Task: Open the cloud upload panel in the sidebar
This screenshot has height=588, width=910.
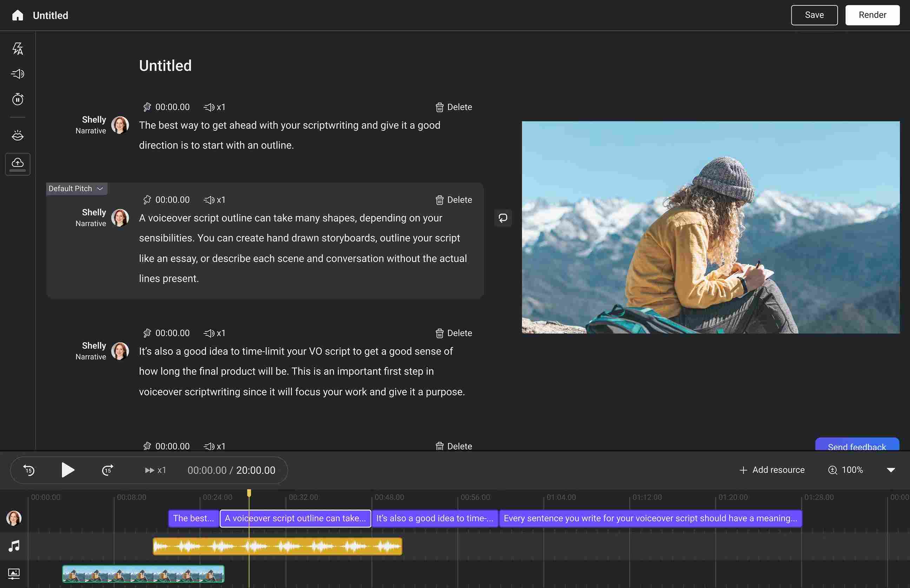Action: [17, 164]
